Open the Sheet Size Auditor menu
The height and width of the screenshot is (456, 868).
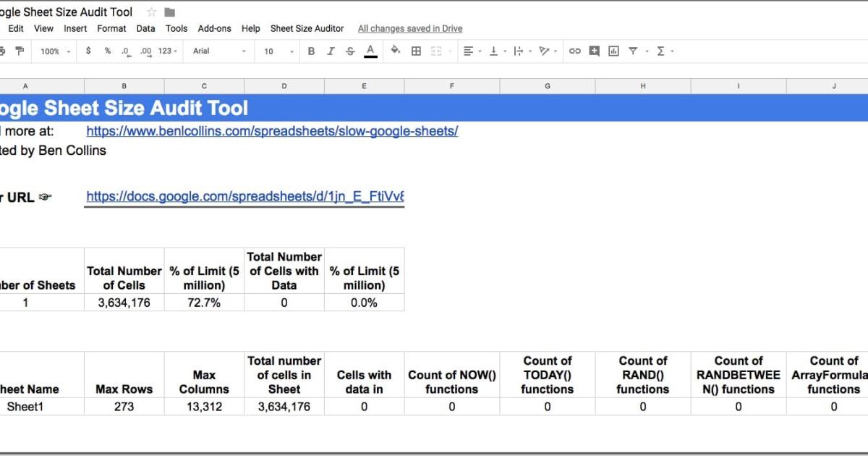click(306, 28)
